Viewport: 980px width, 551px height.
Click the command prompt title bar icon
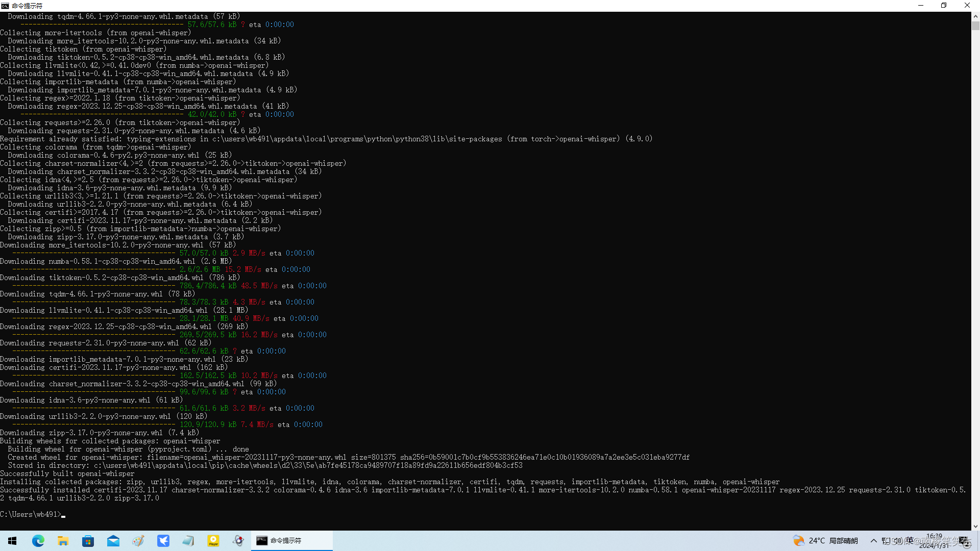coord(5,6)
